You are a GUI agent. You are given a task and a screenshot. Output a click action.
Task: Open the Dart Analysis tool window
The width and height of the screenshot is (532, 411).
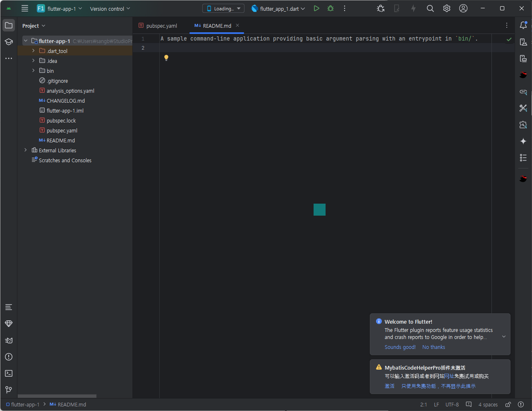(x=8, y=324)
